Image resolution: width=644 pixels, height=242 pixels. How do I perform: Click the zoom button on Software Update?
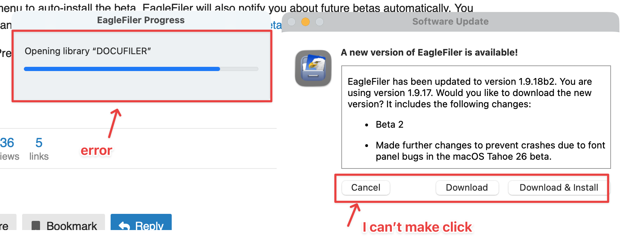(320, 22)
